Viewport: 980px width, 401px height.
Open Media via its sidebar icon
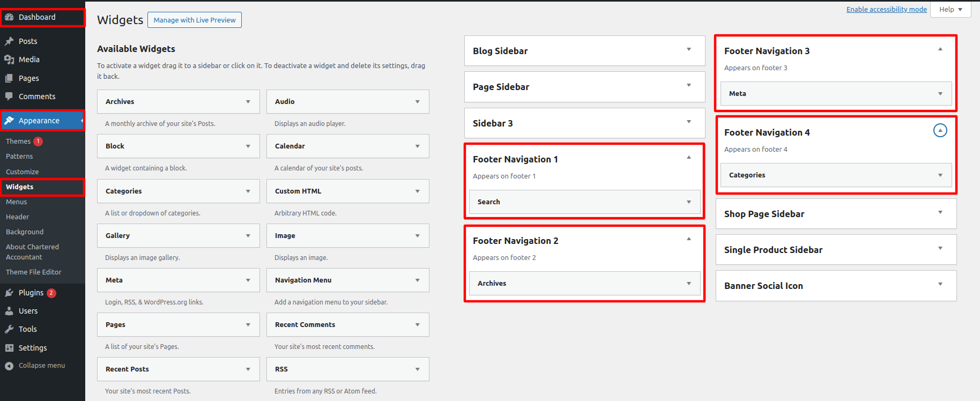pos(9,60)
